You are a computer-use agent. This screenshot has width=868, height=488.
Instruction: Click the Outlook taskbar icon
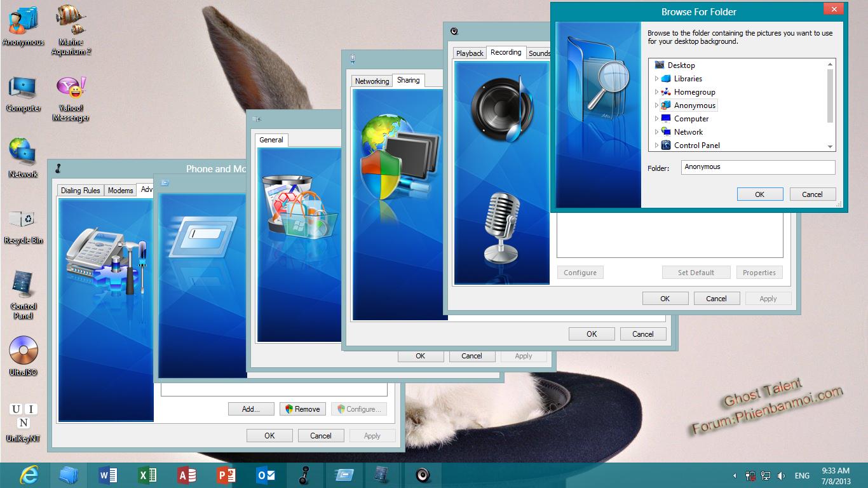pos(266,475)
